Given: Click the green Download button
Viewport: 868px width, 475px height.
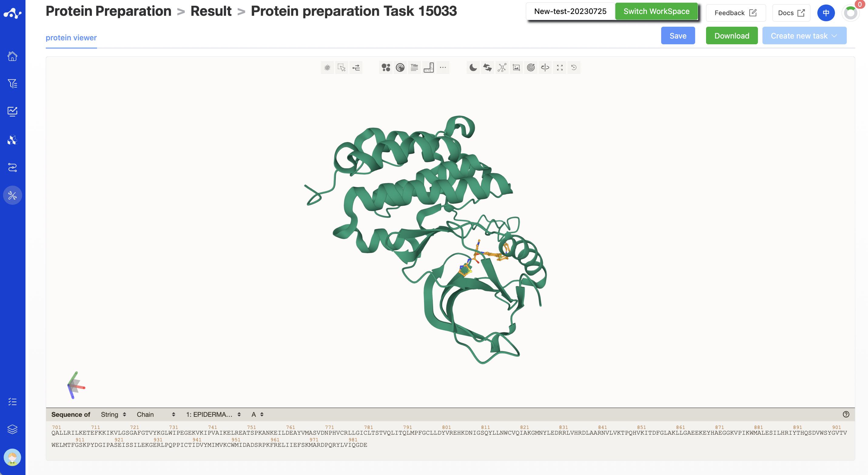Looking at the screenshot, I should 732,36.
